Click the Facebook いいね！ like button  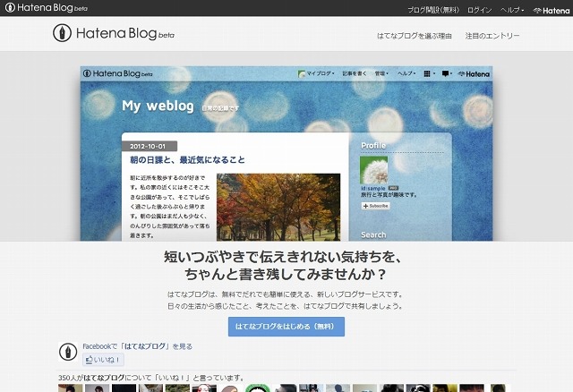(103, 360)
